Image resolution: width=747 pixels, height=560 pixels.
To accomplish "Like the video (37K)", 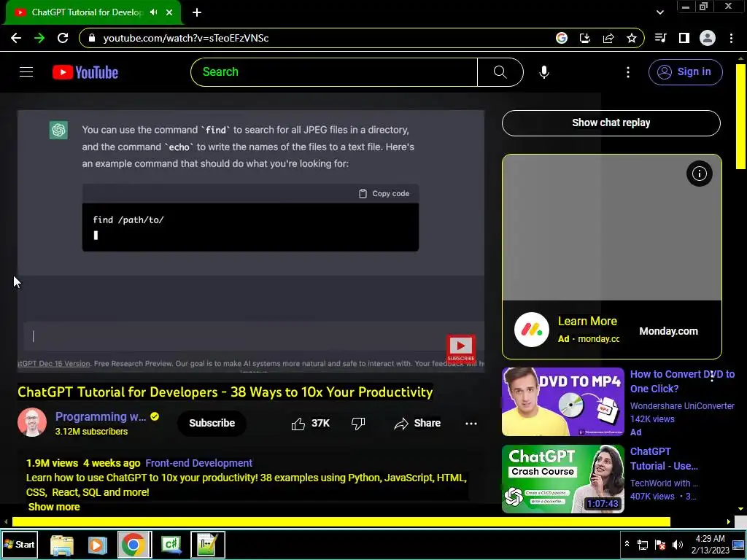I will (x=310, y=424).
